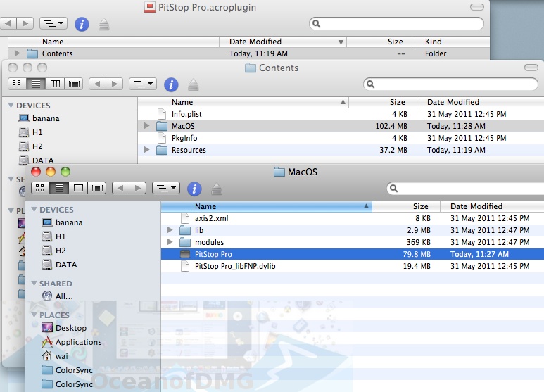Open H2 drive in MacOS window sidebar

click(53, 251)
